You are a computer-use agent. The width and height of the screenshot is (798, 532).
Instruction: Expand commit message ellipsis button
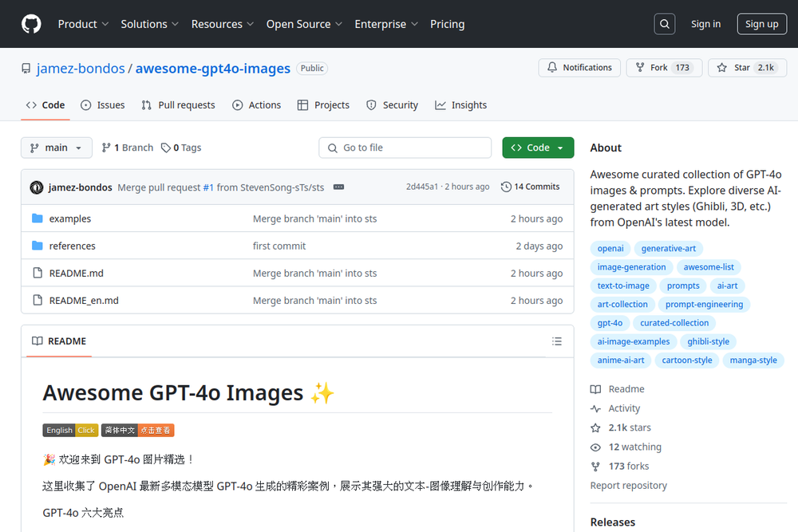[338, 187]
